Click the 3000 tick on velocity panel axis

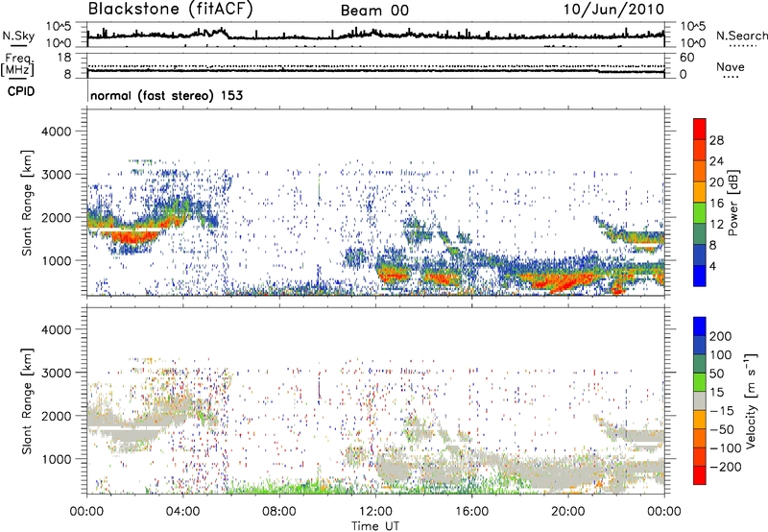pos(56,373)
